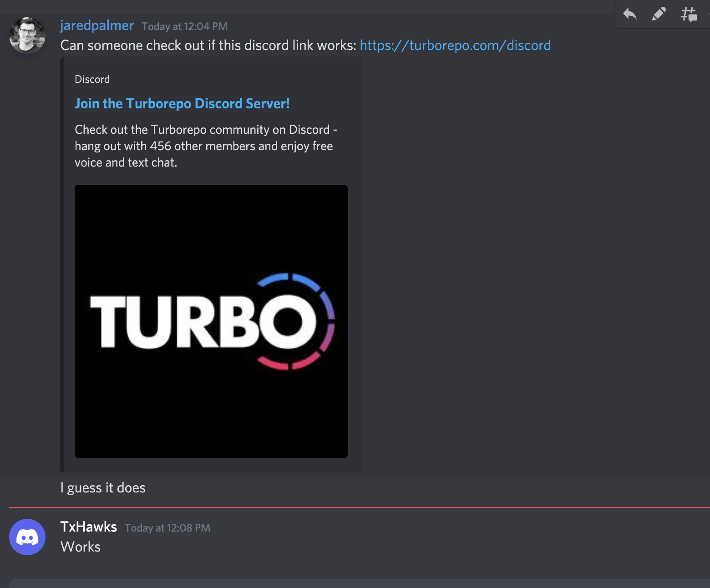Click the 'Discord' provider label on the embed

92,79
